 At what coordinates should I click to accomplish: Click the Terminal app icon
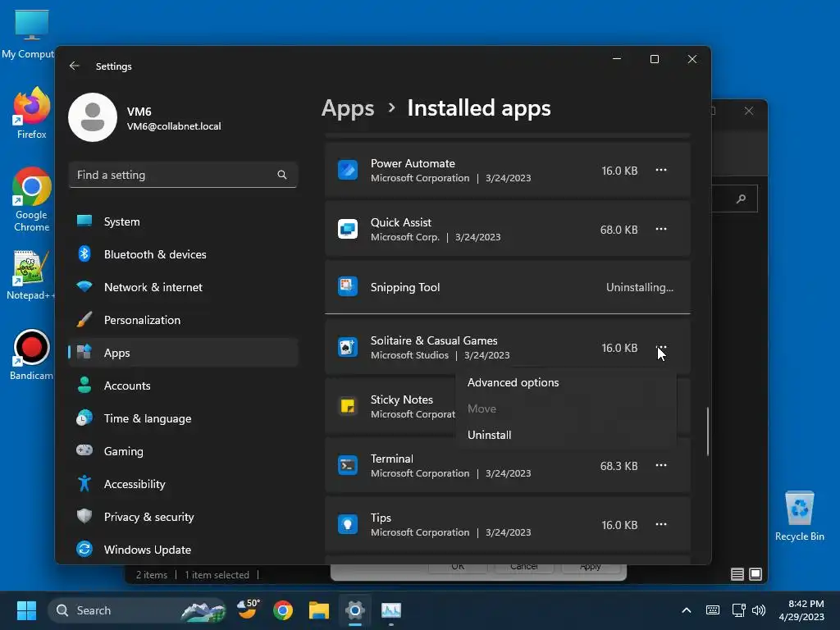[x=348, y=466]
